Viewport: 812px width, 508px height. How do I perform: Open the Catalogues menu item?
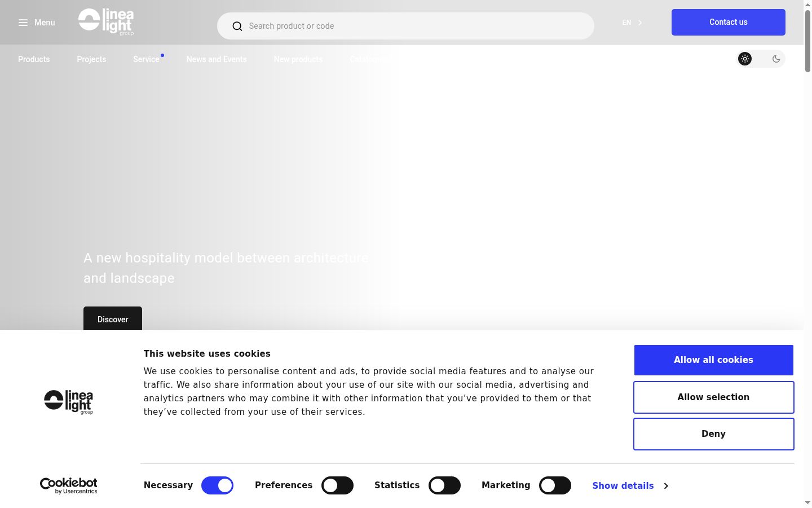(x=369, y=59)
